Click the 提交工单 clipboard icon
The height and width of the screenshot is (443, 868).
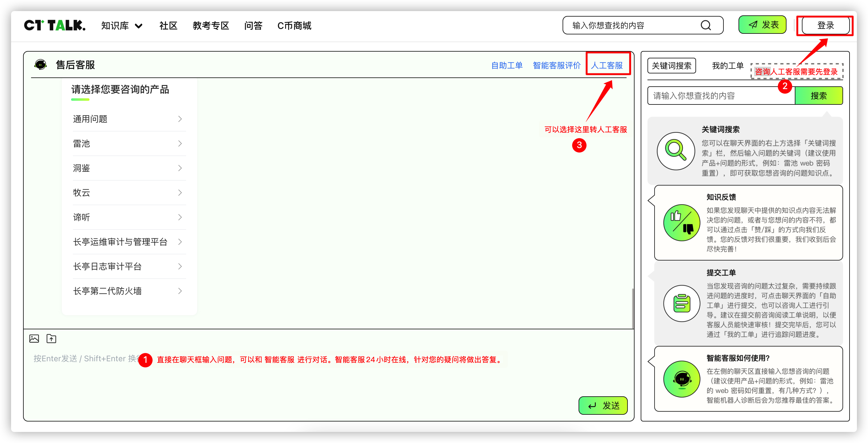681,303
